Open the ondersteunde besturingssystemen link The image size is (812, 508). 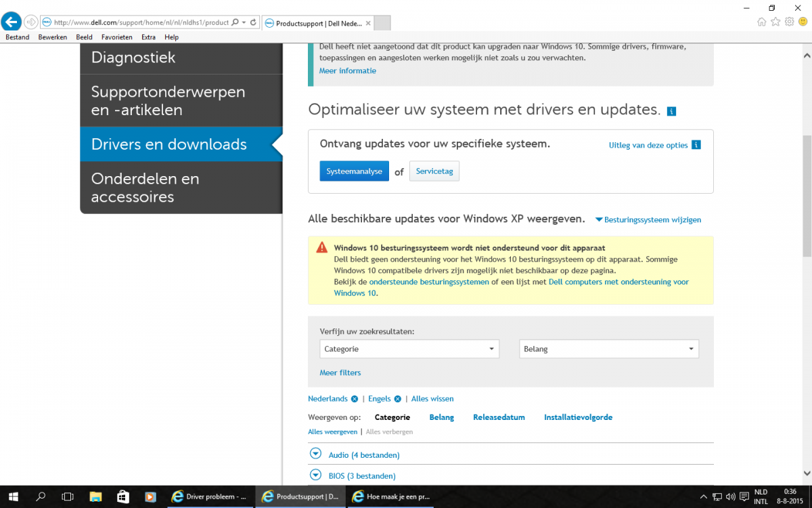[429, 282]
